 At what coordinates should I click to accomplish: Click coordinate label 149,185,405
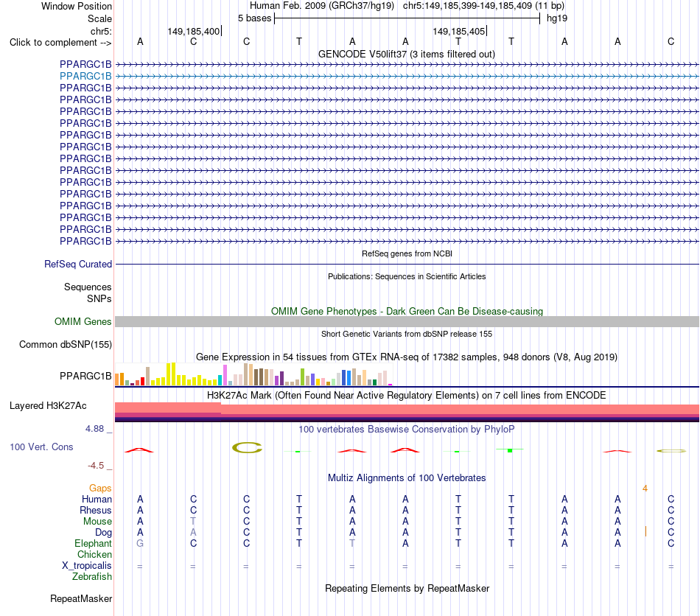click(459, 31)
